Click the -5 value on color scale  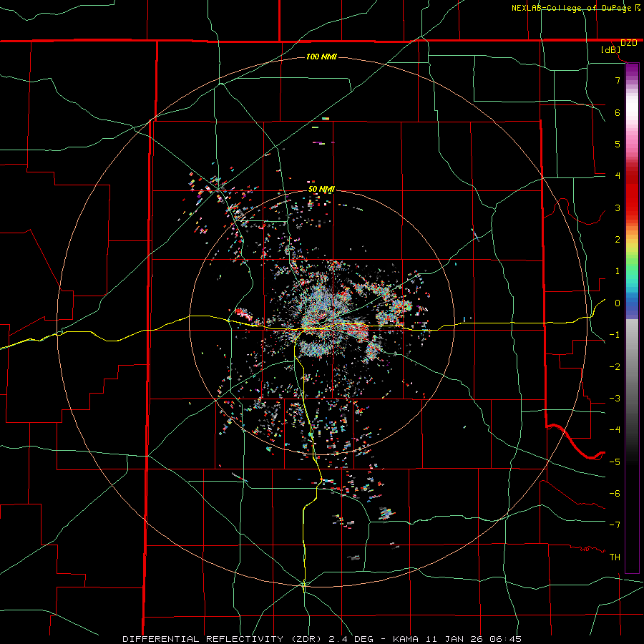click(615, 462)
